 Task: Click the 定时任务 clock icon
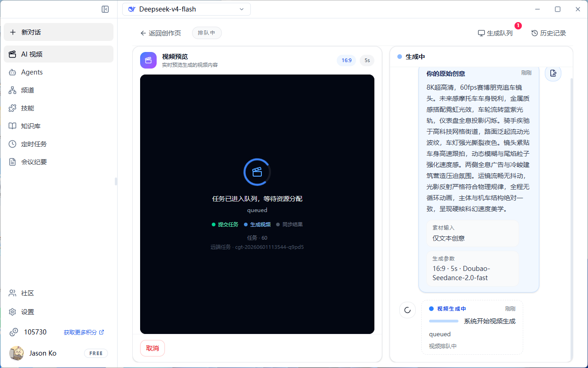[13, 144]
